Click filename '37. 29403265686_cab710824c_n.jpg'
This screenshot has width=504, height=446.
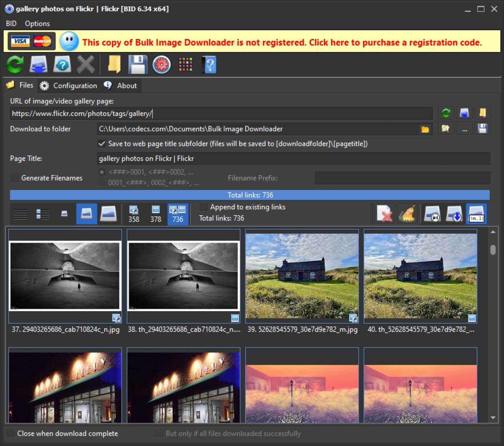(66, 329)
